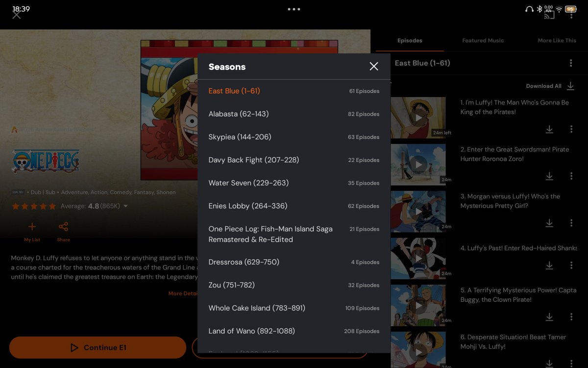Screen dimensions: 588x368
Task: Play episode 4 thumbnail
Action: tap(418, 259)
